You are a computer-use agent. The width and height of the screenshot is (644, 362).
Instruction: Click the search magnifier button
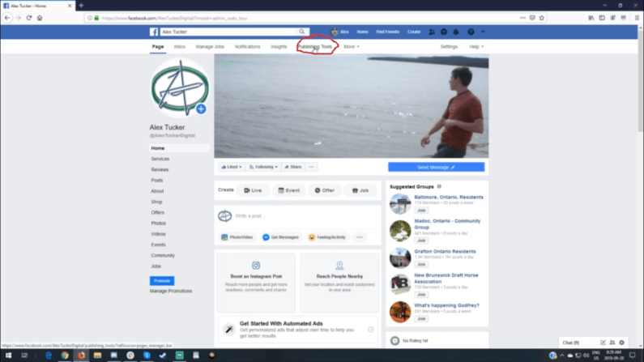coord(302,32)
